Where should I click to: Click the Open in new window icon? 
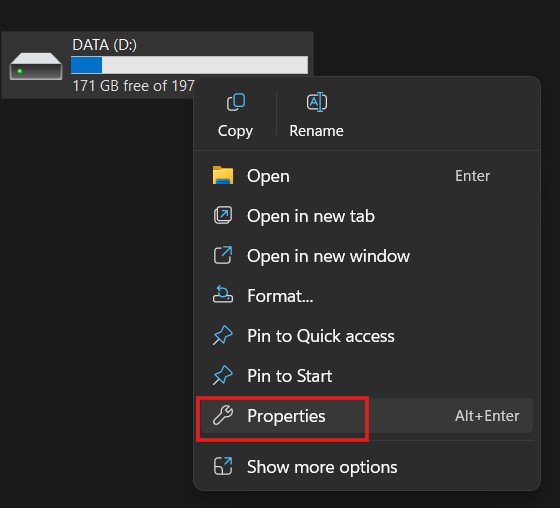tap(223, 255)
